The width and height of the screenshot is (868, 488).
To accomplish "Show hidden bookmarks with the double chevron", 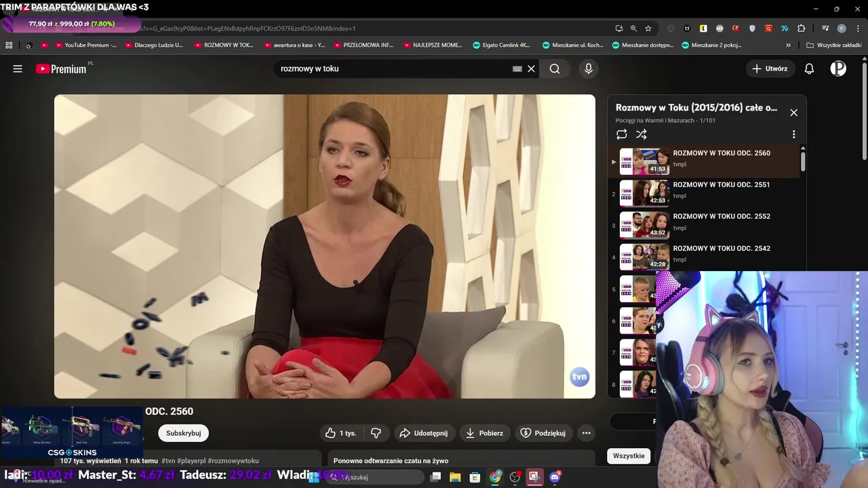I will pos(788,45).
